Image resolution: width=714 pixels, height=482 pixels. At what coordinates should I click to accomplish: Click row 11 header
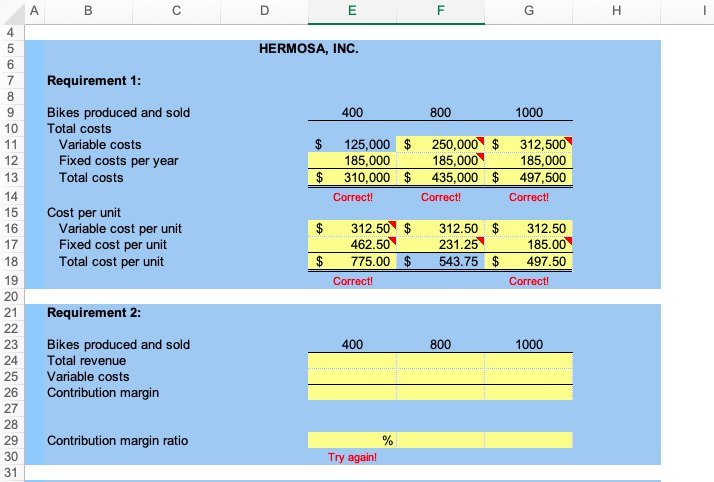click(x=11, y=145)
